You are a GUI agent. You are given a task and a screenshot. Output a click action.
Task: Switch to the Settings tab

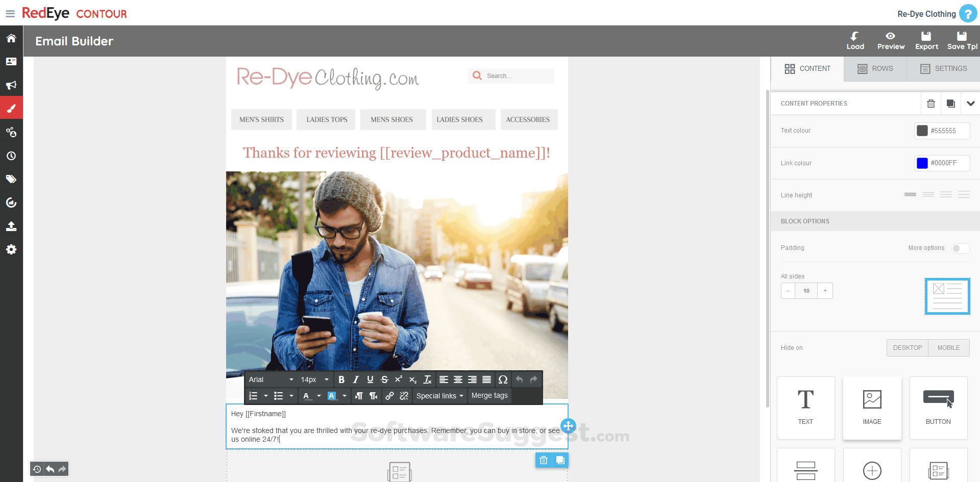tap(942, 68)
